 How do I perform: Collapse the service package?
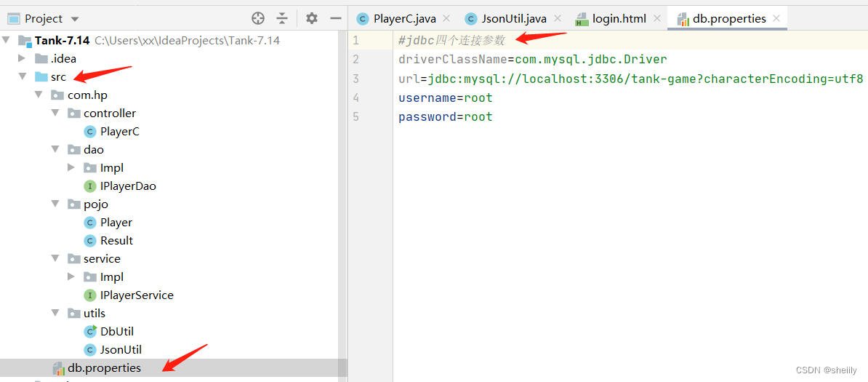[55, 258]
